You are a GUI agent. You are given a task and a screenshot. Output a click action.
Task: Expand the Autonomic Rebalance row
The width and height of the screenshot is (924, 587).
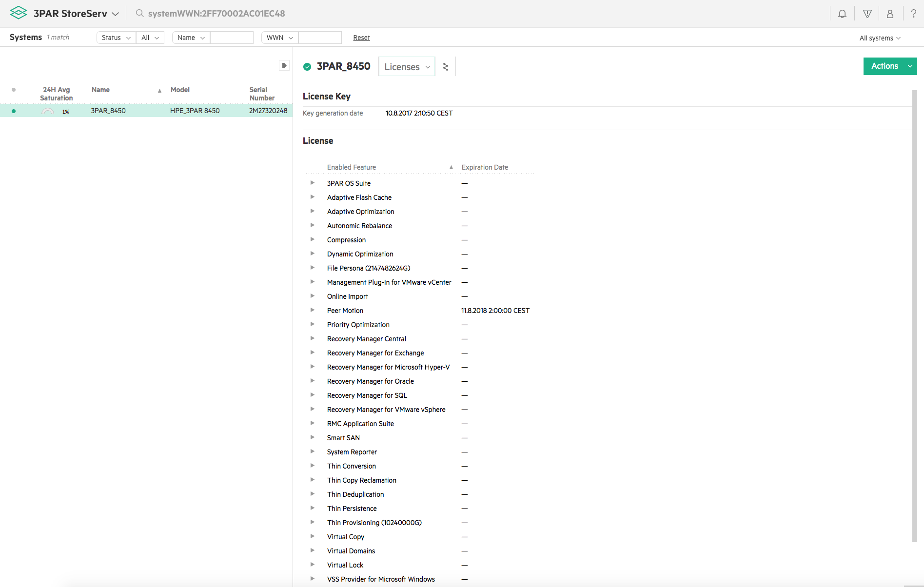tap(312, 225)
